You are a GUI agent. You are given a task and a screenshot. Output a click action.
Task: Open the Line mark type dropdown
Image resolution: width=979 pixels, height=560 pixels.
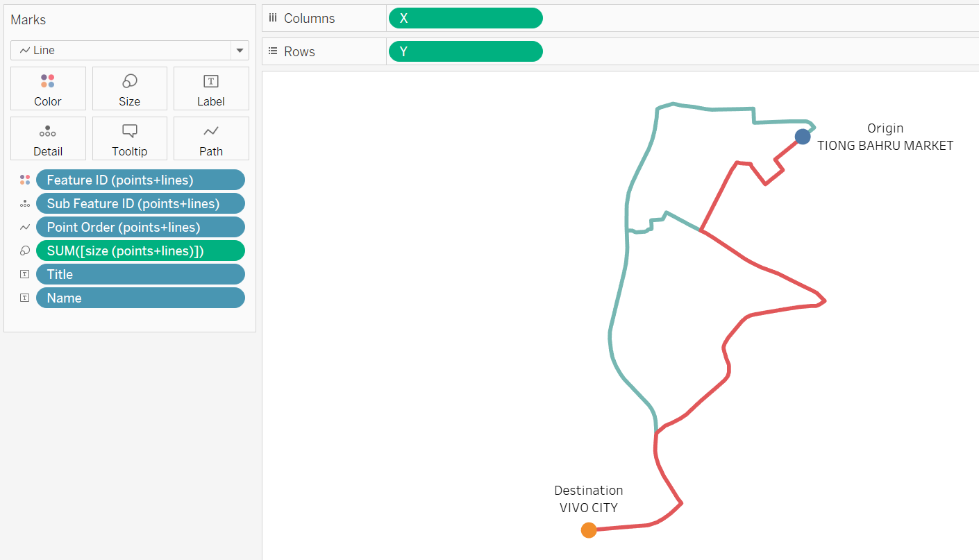point(130,50)
